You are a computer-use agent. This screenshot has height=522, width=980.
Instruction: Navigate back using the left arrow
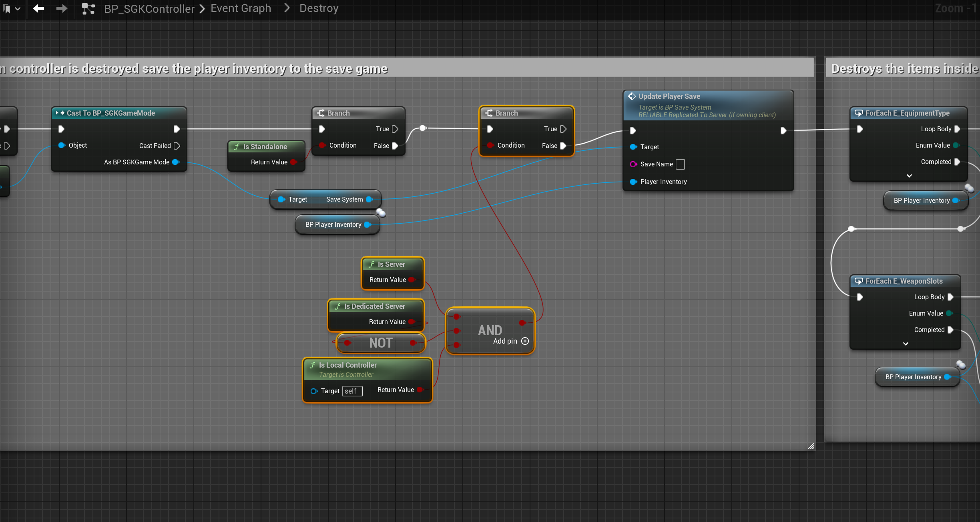pos(38,8)
